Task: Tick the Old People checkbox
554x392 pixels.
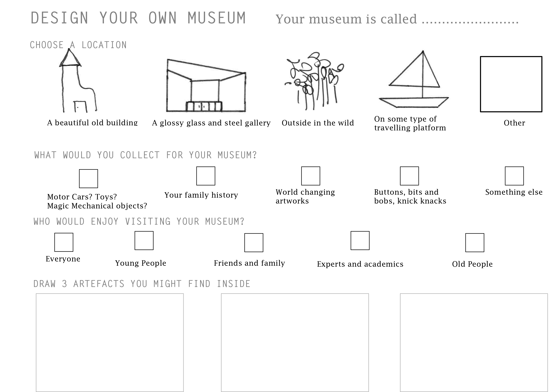Action: click(x=475, y=243)
